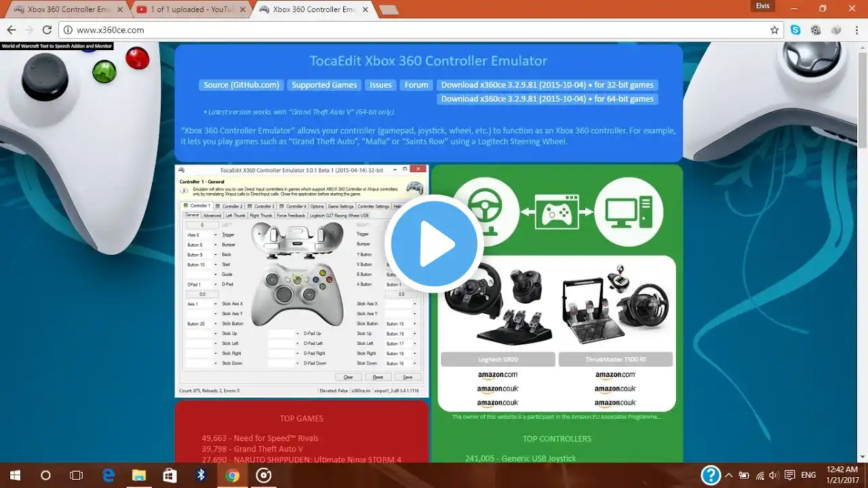The image size is (868, 488).
Task: Open the TocaEdit emulator window screenshot
Action: coord(302,280)
